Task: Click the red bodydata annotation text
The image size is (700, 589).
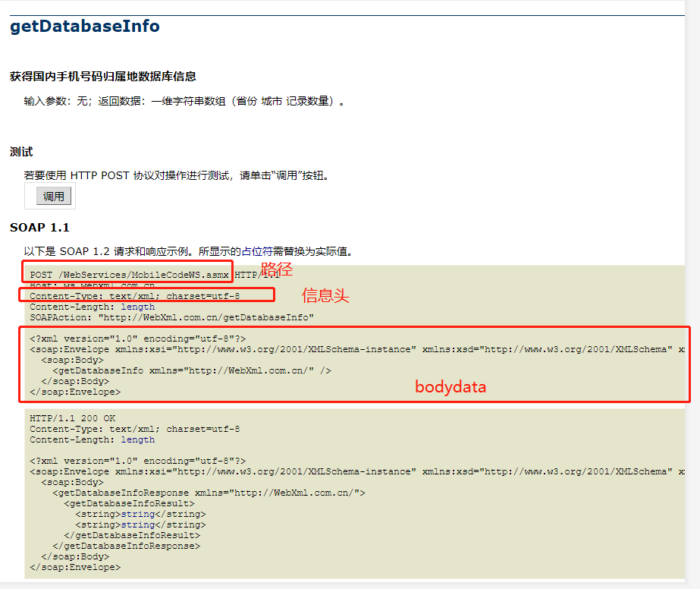Action: pyautogui.click(x=450, y=387)
